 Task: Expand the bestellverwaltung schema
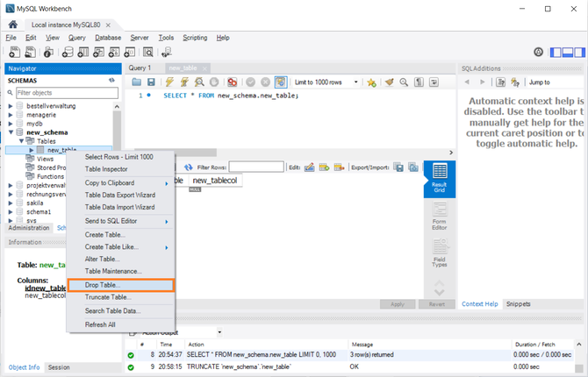(11, 106)
